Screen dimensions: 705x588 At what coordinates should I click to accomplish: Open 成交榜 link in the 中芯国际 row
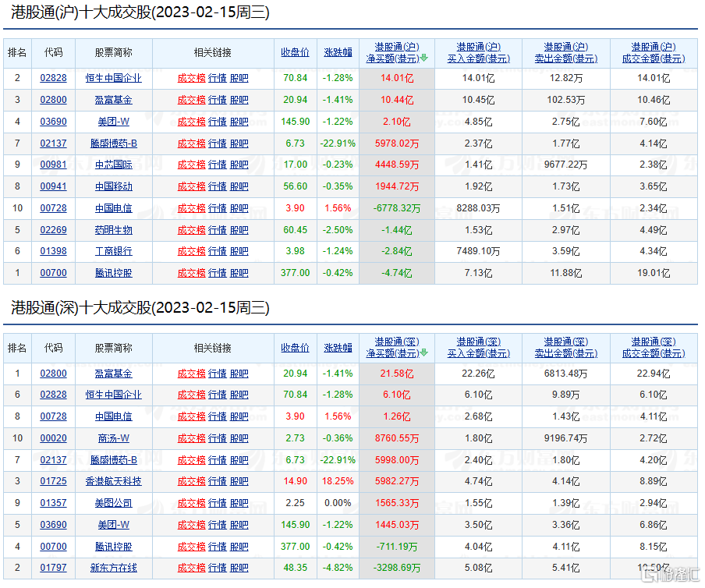(x=192, y=165)
